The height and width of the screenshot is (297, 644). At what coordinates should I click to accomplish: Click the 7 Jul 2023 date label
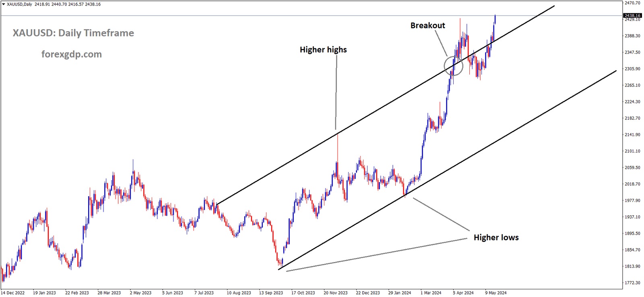pyautogui.click(x=204, y=293)
